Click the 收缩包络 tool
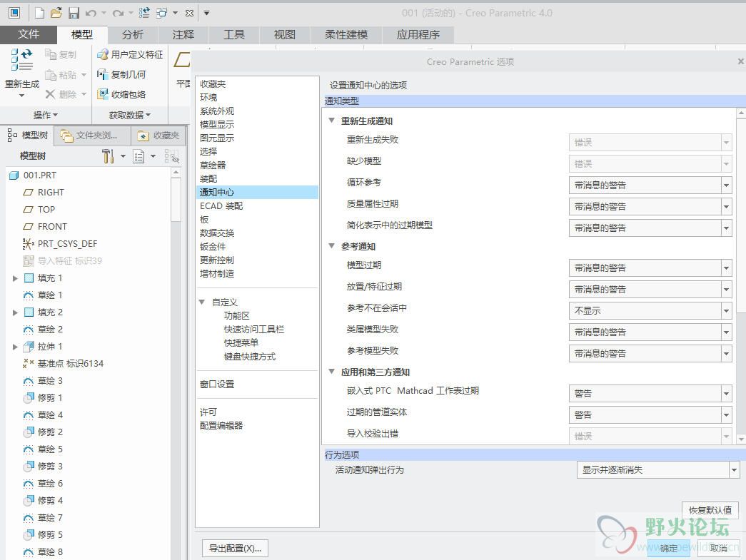Image resolution: width=746 pixels, height=560 pixels. [x=121, y=95]
